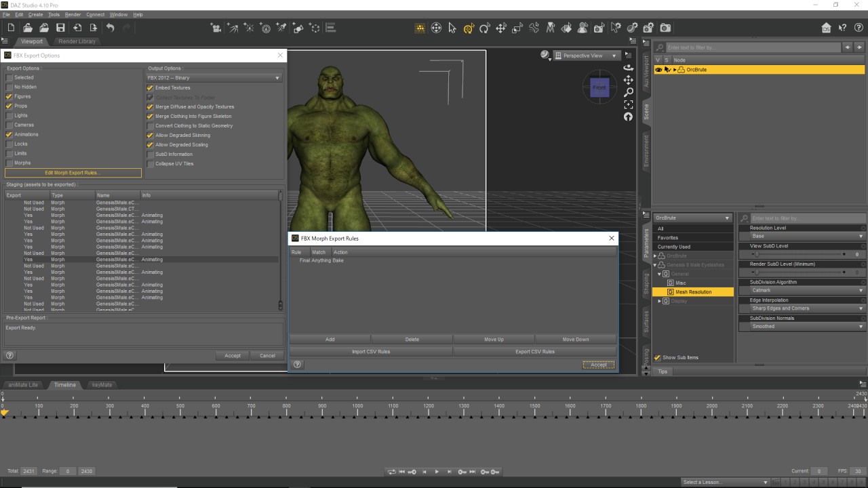868x488 pixels.
Task: Step to the next frame in timeline
Action: point(448,472)
